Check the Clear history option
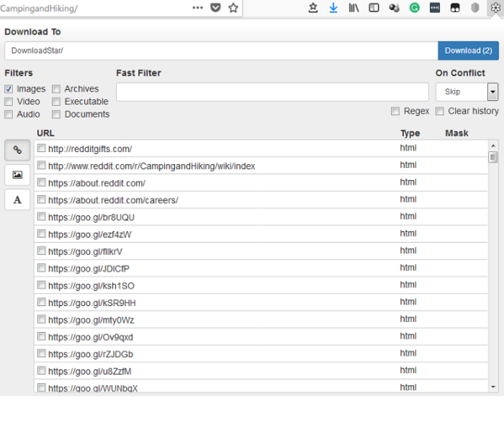This screenshot has width=504, height=422. (440, 111)
